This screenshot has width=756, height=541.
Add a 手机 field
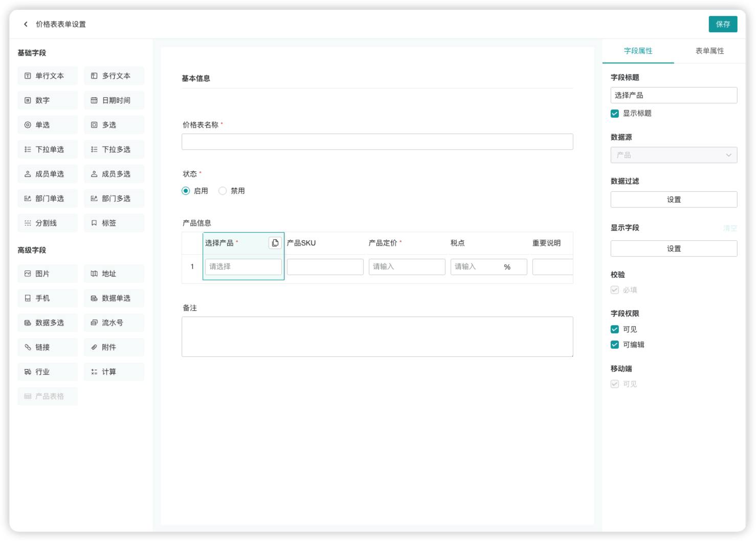pyautogui.click(x=48, y=298)
